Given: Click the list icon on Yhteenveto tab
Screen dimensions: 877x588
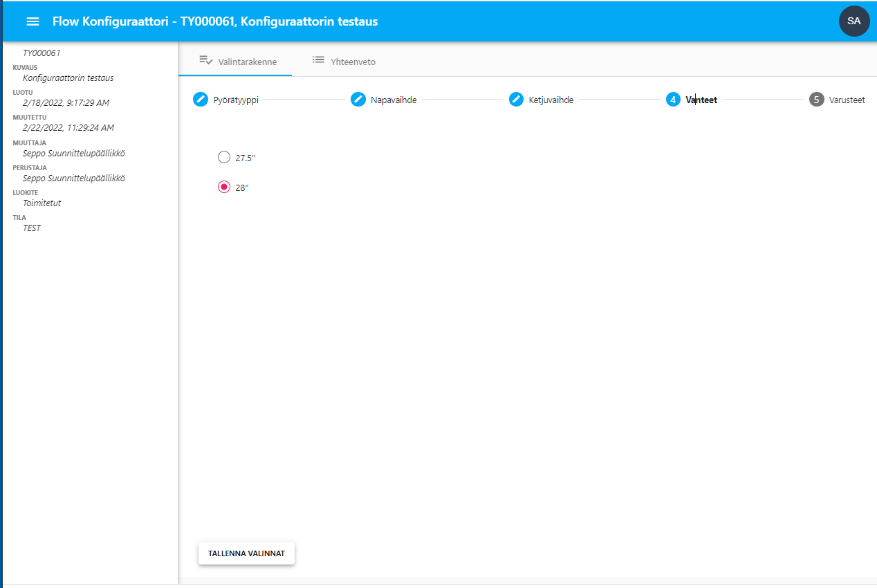Looking at the screenshot, I should tap(318, 60).
